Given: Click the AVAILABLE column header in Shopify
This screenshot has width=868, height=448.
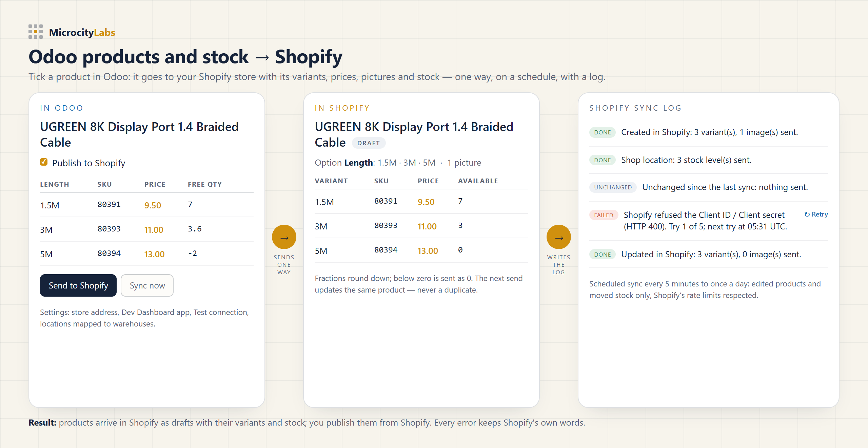Looking at the screenshot, I should pyautogui.click(x=478, y=181).
